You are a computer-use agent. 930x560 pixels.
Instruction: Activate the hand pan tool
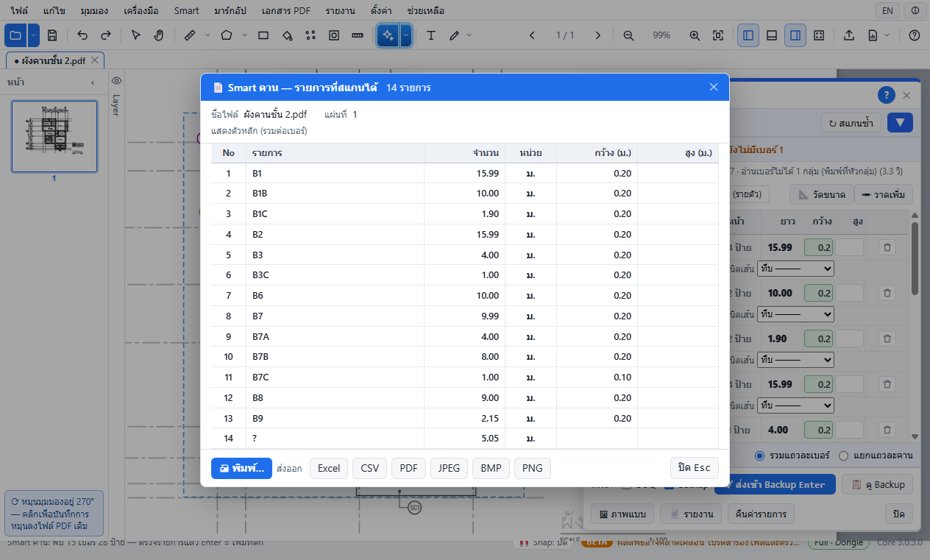tap(158, 35)
